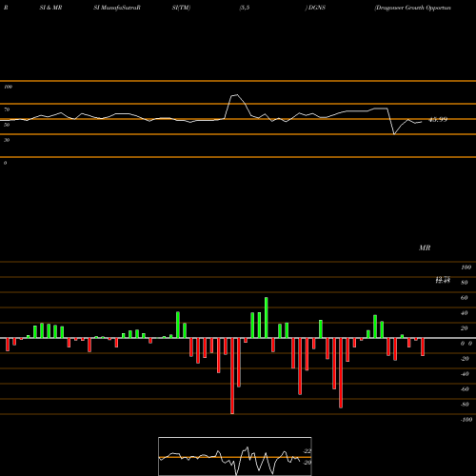Screen dimensions: 476x476
Task: Click the overlapping 13.75 / 12.48 value
Action: (443, 280)
